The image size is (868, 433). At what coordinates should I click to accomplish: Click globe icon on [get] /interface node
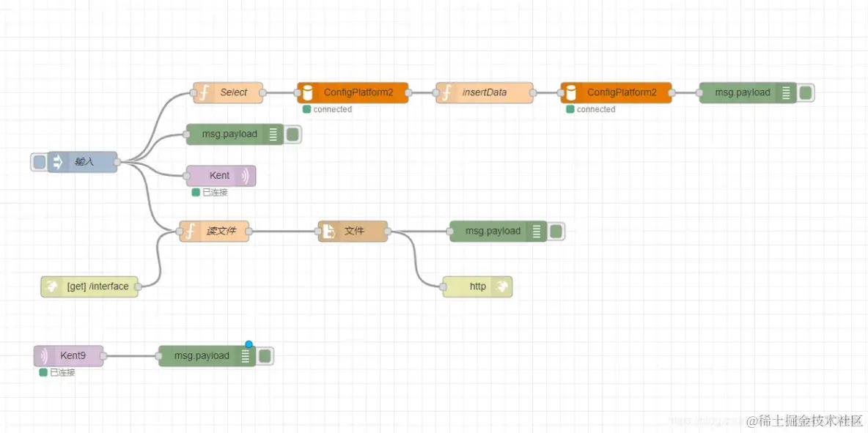[51, 286]
